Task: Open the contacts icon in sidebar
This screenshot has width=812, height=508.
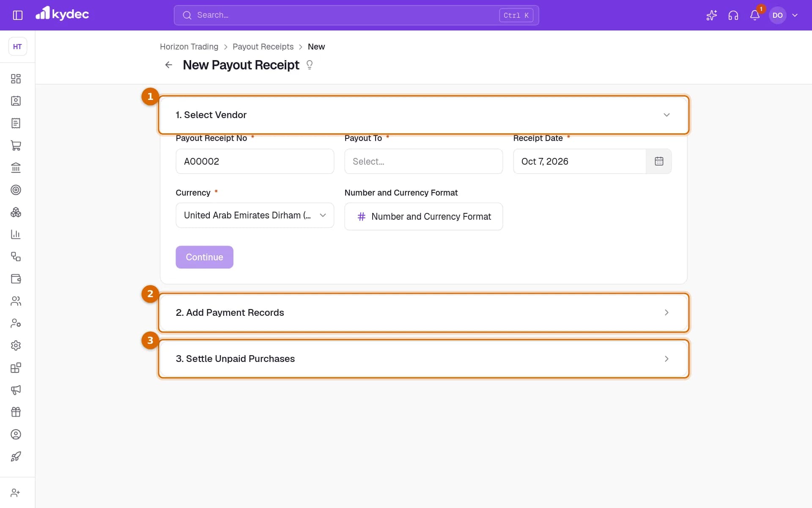Action: pyautogui.click(x=16, y=101)
